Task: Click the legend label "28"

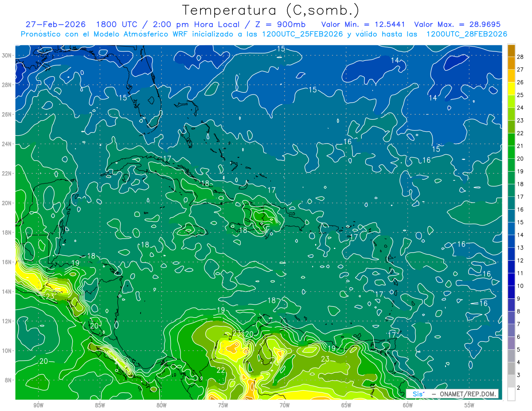Action: coord(520,57)
